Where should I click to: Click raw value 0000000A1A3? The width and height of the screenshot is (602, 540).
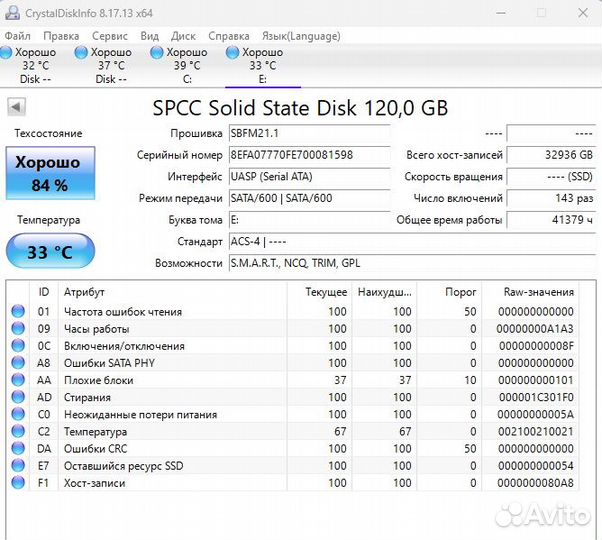[535, 329]
